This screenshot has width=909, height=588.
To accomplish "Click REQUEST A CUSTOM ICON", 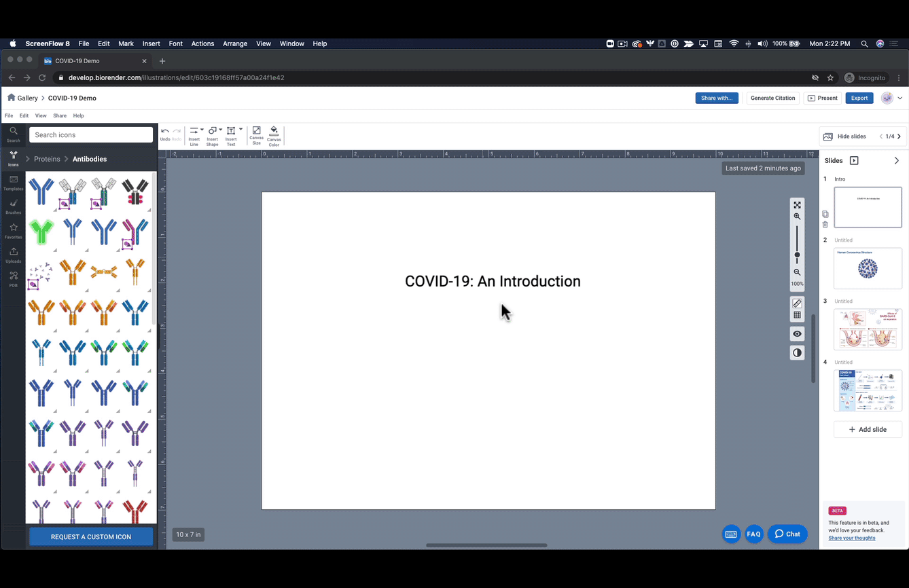I will point(90,536).
